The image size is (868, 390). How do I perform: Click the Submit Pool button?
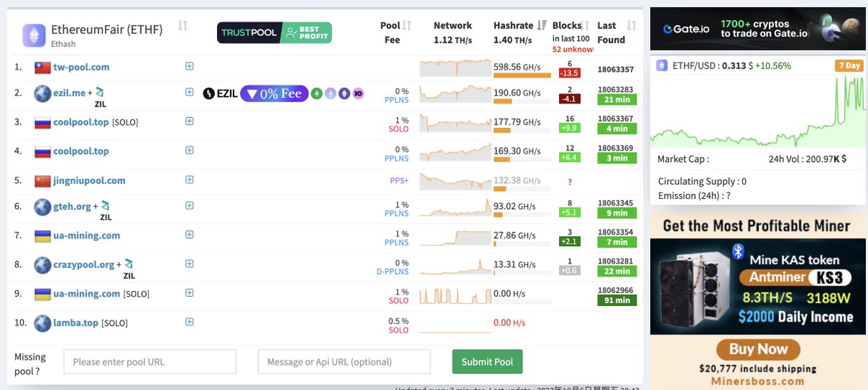488,362
